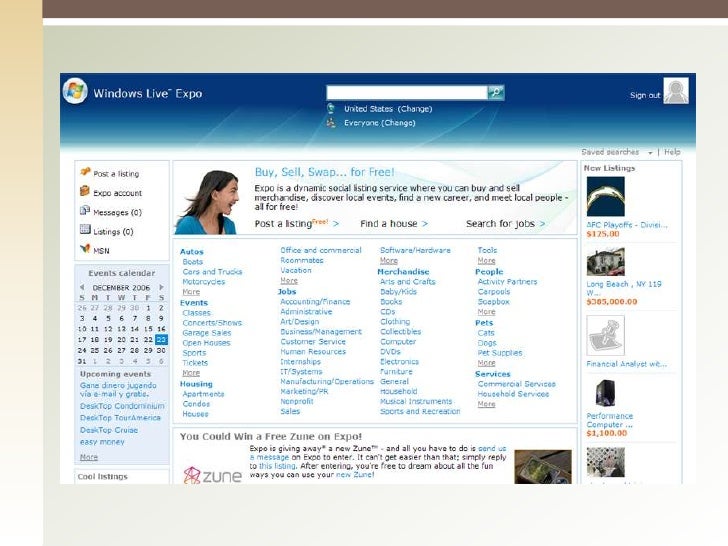Open the Autos category
Viewport: 728px width, 546px height.
191,252
